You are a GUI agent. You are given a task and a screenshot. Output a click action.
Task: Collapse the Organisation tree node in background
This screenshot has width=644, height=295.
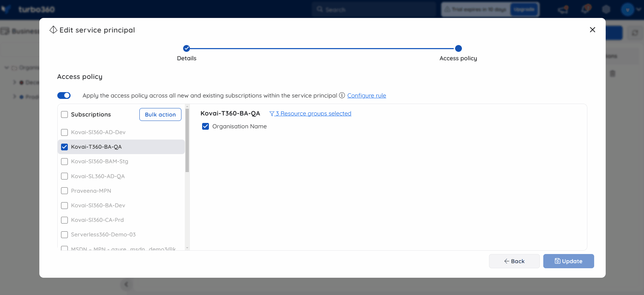[6, 68]
